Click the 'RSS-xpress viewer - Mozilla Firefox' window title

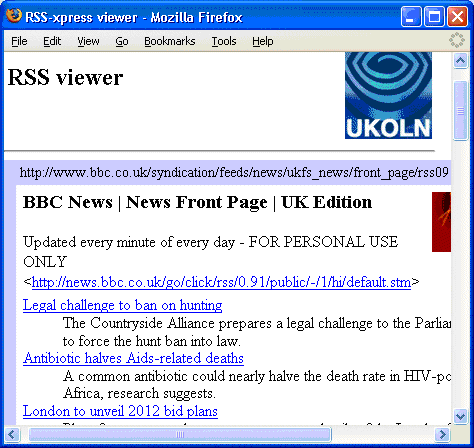[134, 17]
